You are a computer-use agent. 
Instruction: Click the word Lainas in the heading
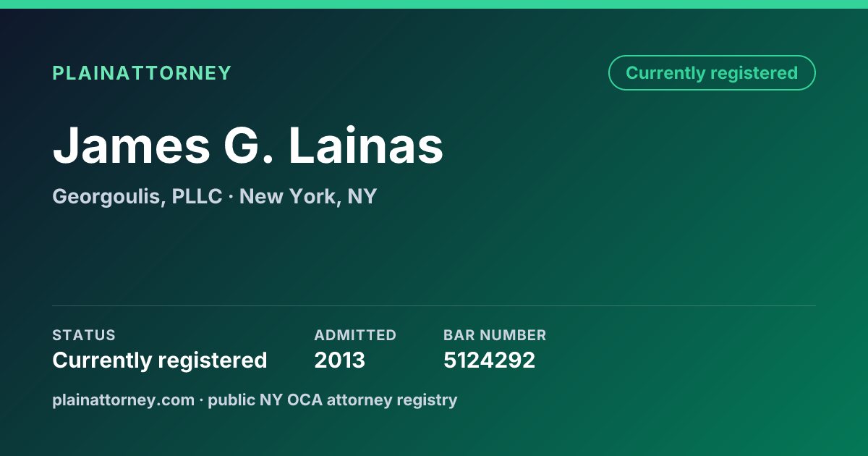pos(366,145)
